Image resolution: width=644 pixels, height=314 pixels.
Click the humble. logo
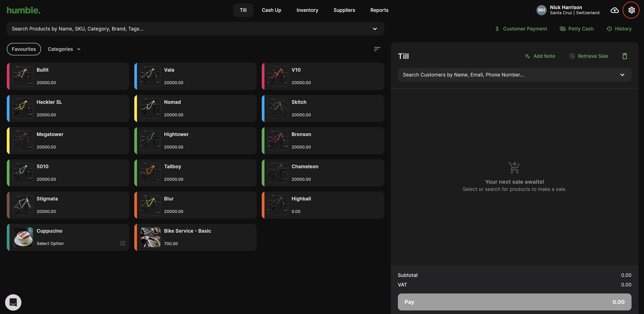pyautogui.click(x=24, y=10)
